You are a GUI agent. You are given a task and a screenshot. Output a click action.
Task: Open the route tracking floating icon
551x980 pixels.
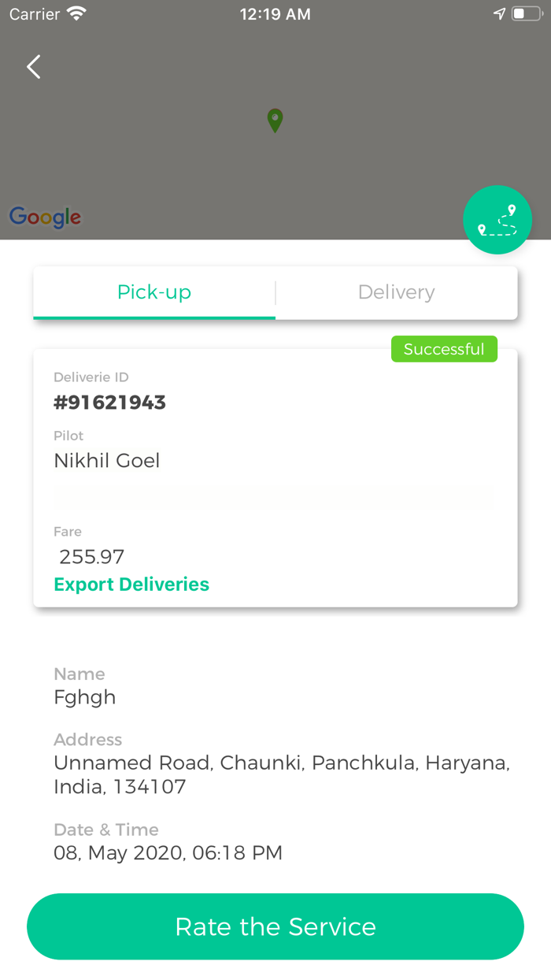497,220
